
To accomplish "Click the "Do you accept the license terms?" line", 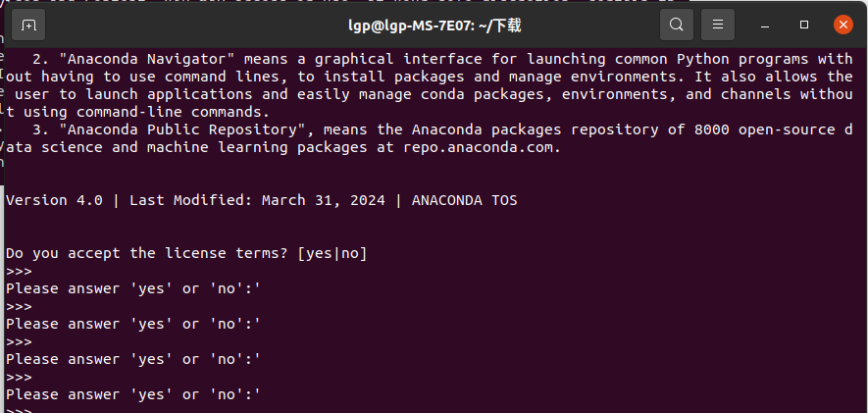I will [x=186, y=253].
